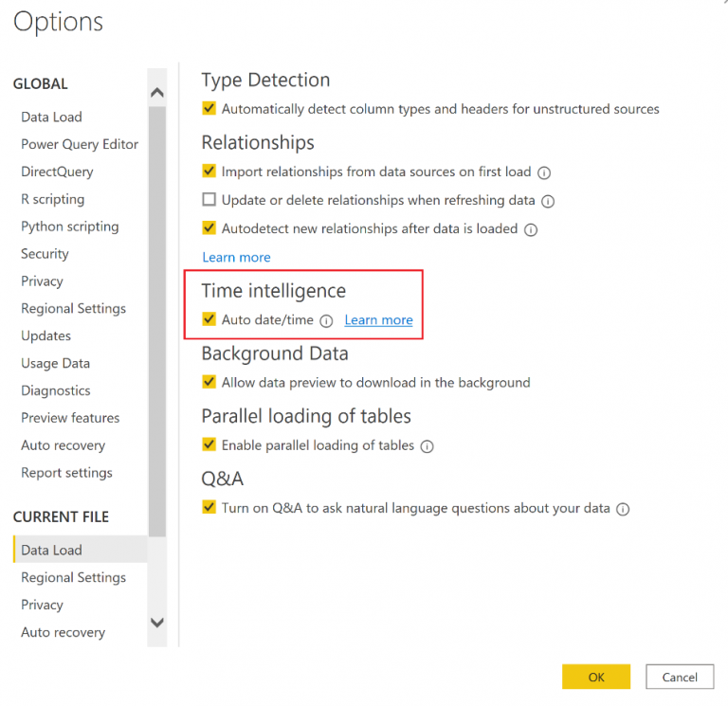Select Python scripting option
This screenshot has width=728, height=706.
coord(69,226)
